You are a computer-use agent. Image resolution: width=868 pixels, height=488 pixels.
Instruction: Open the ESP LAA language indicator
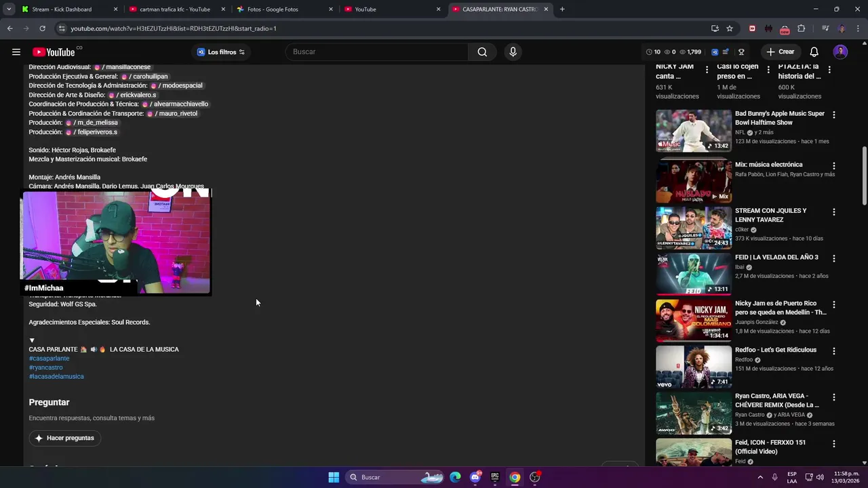pyautogui.click(x=792, y=477)
